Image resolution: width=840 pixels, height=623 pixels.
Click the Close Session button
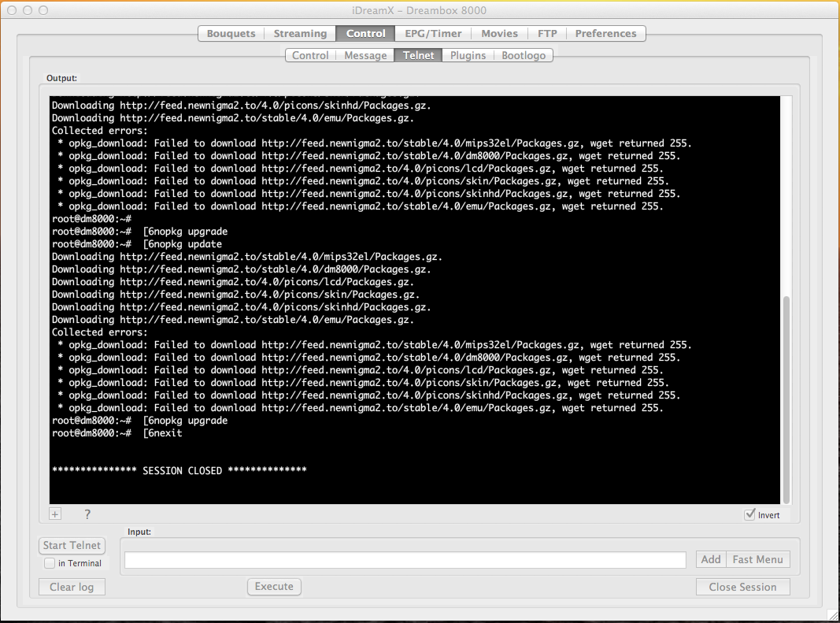[742, 587]
